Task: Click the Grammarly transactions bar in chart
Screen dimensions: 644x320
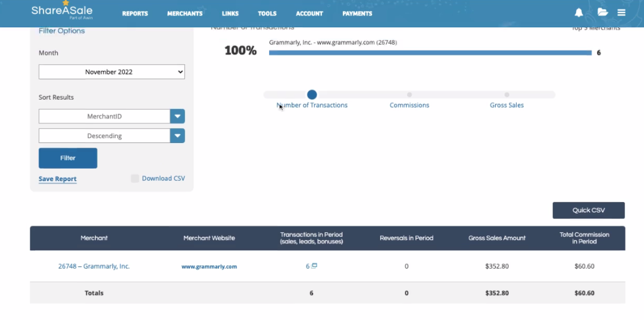Action: tap(430, 52)
